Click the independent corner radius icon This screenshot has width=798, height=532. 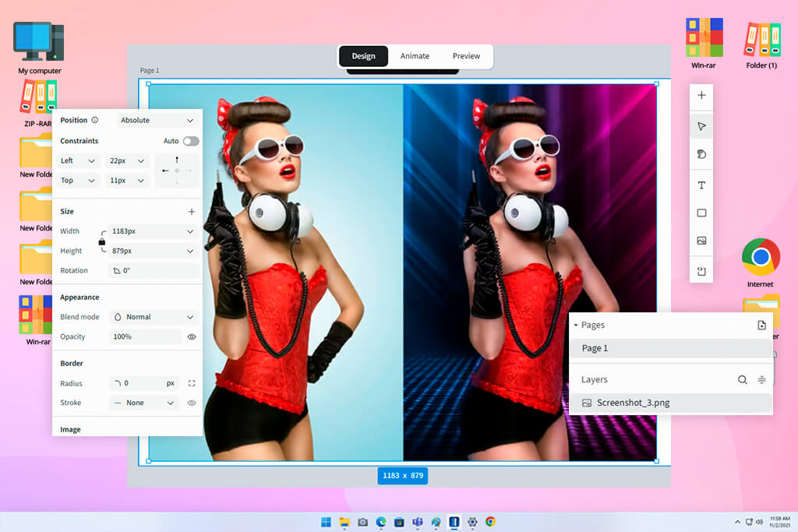click(192, 383)
